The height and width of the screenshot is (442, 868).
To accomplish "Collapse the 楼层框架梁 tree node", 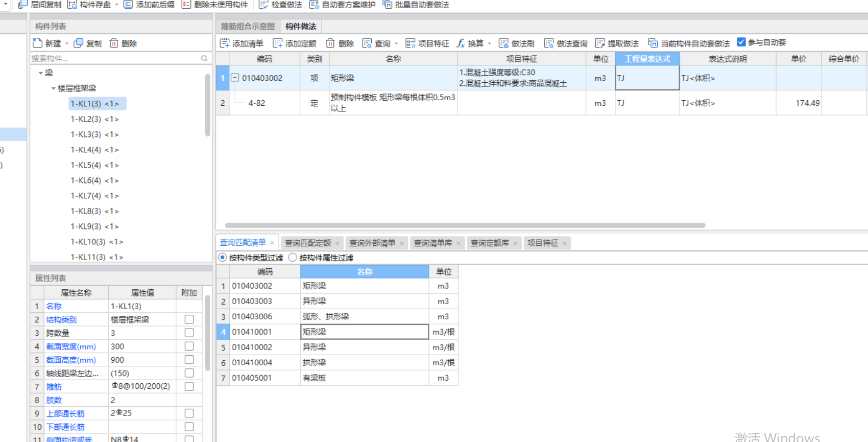I will click(x=53, y=88).
